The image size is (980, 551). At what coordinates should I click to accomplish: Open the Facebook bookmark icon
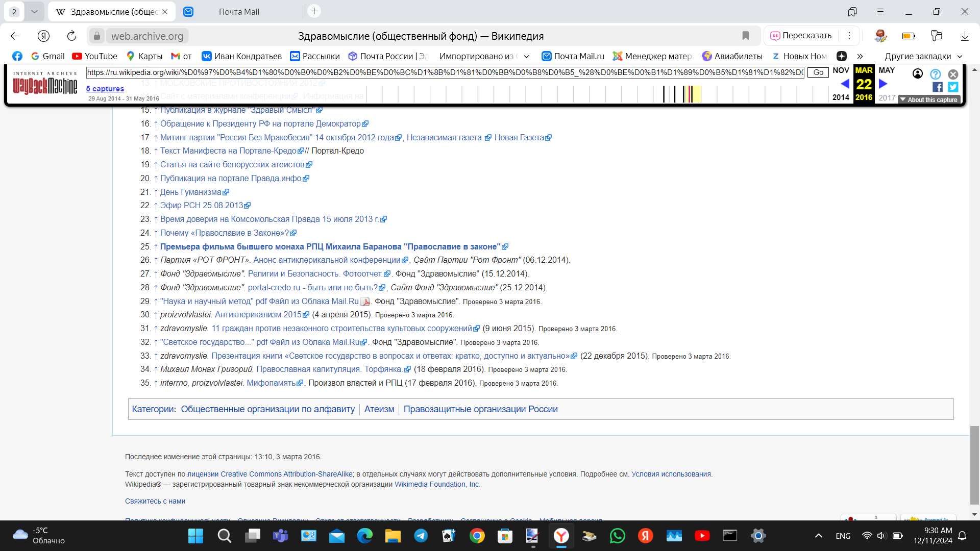[17, 56]
